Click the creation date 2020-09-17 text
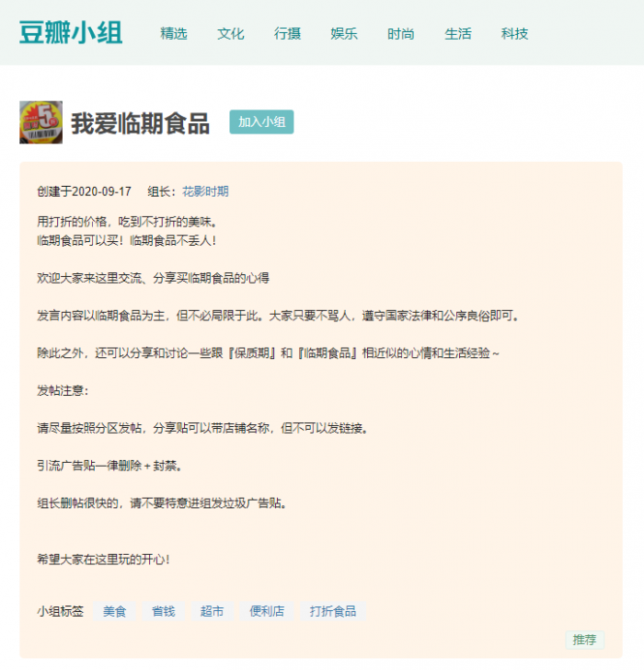The height and width of the screenshot is (670, 644). tap(101, 191)
